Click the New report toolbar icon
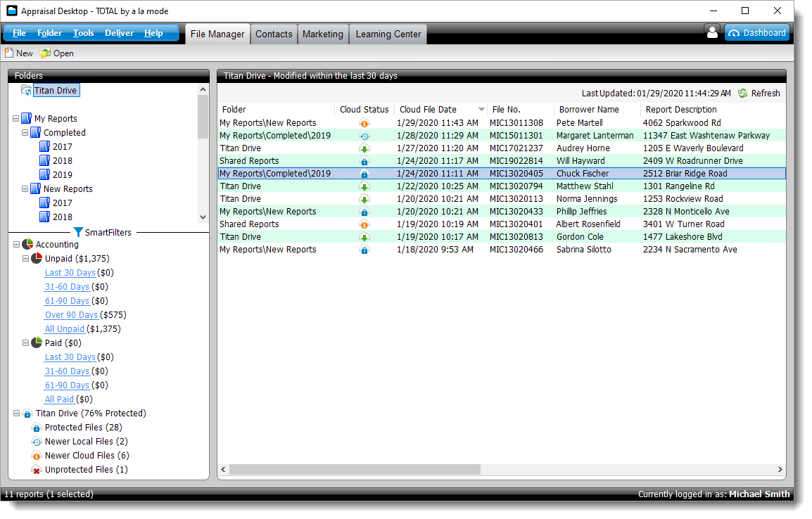 [9, 53]
